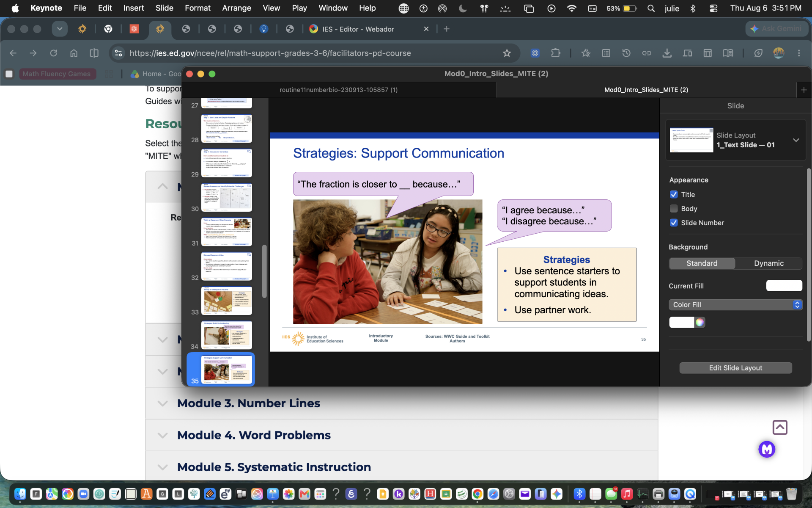
Task: Toggle the Slide Number checkbox
Action: coord(674,223)
